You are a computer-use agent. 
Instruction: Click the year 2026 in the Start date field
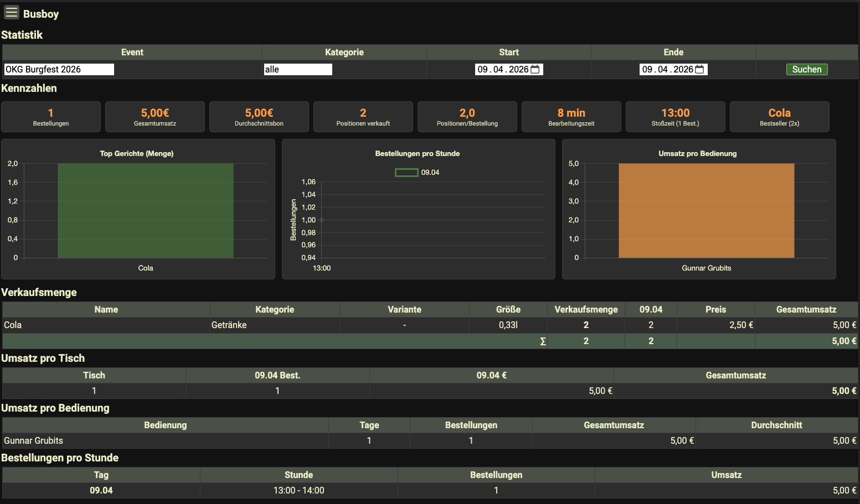click(518, 69)
